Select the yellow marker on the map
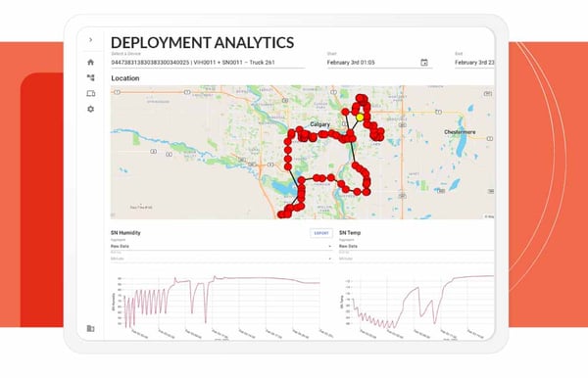Viewport: 588px width, 378px height. (360, 118)
